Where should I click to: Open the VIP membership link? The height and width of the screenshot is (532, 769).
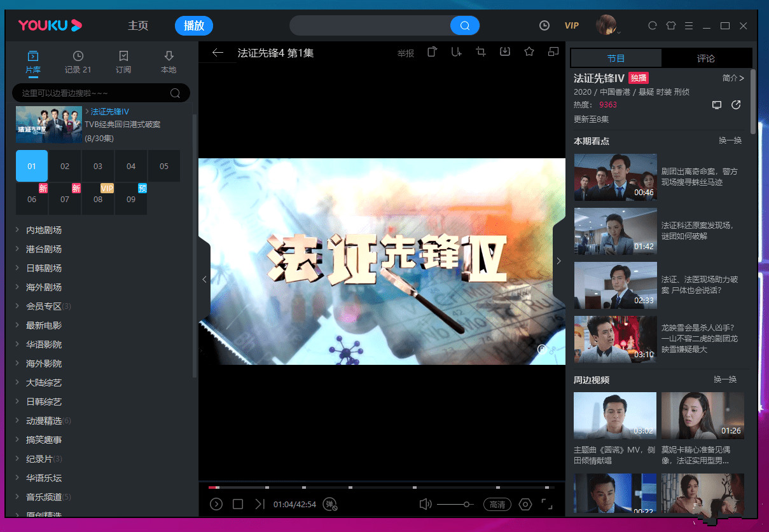572,25
